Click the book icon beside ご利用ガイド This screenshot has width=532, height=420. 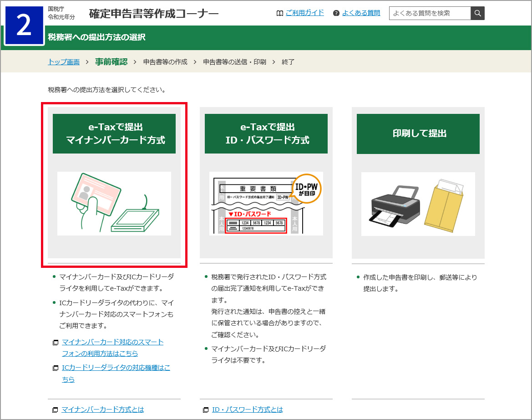[x=279, y=13]
